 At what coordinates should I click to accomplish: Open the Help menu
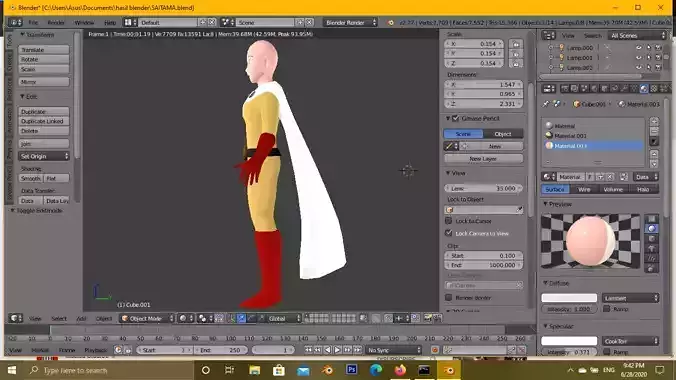pyautogui.click(x=110, y=22)
